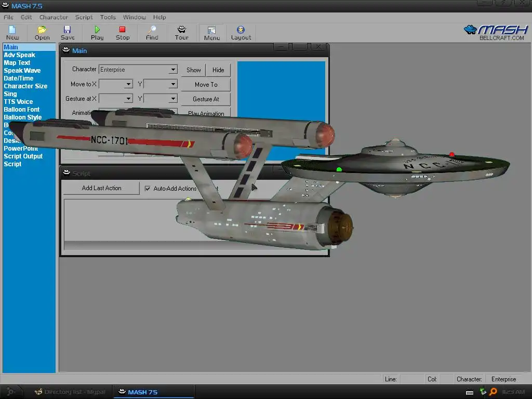The width and height of the screenshot is (532, 399).
Task: Switch to Directory list taskbar button
Action: click(70, 392)
